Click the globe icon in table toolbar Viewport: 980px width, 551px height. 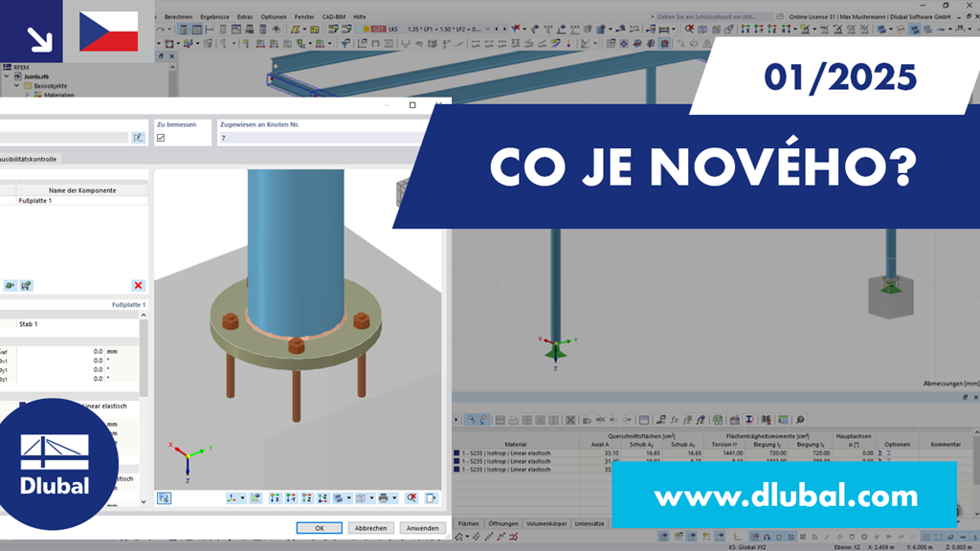point(718,420)
